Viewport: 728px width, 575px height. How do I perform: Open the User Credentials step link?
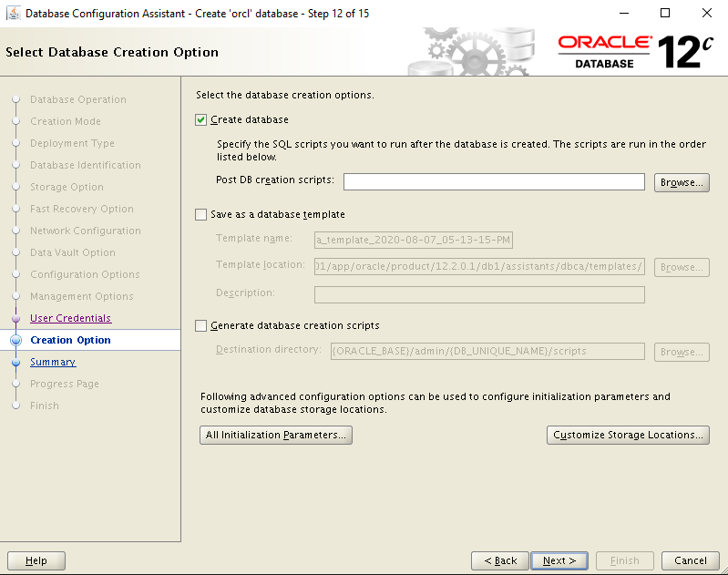point(70,318)
